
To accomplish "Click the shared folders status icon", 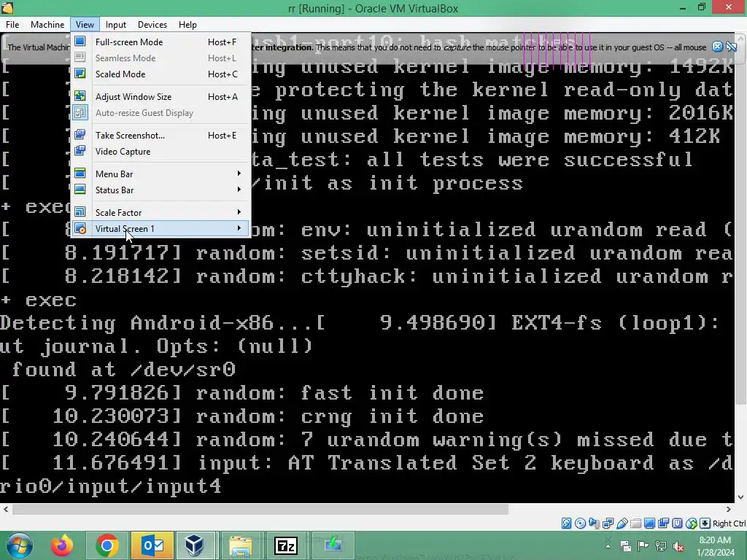I will pyautogui.click(x=635, y=524).
